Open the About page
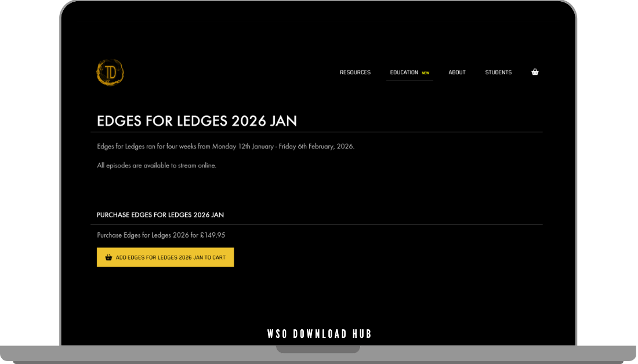The height and width of the screenshot is (364, 638). (x=456, y=72)
